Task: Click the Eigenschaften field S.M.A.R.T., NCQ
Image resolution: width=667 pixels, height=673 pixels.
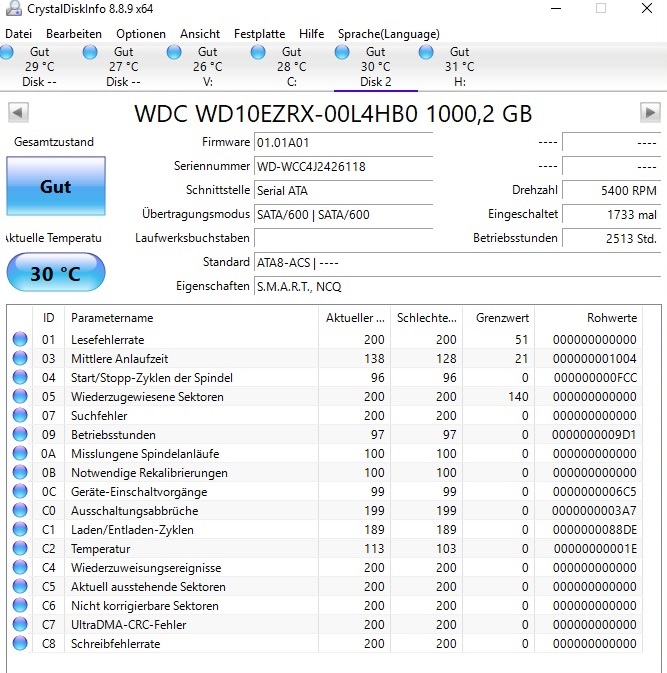Action: coord(457,286)
